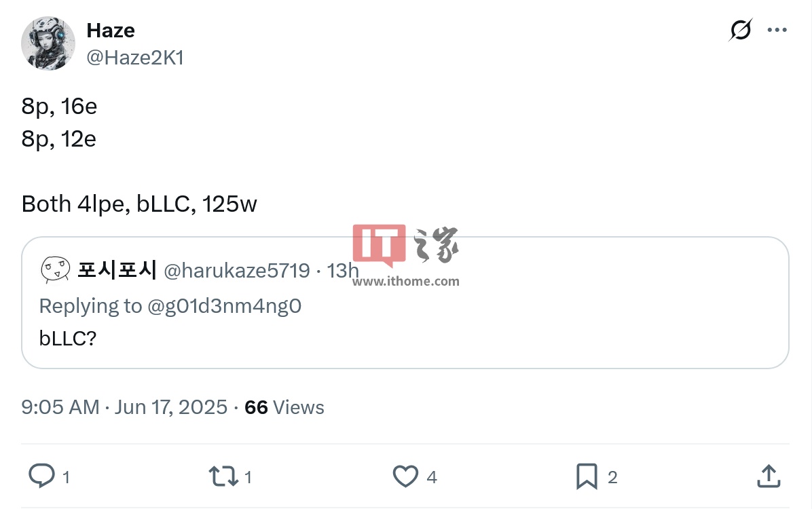Click the 9:05 AM · Jun 17, 2025 timestamp
This screenshot has height=509, width=812.
click(124, 407)
